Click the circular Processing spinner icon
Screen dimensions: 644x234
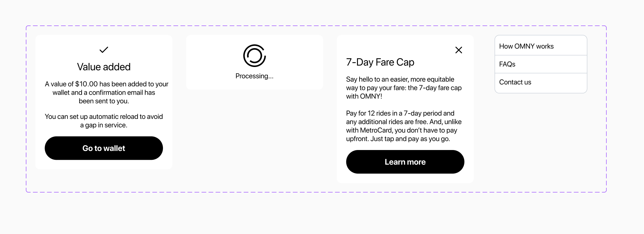pos(254,56)
